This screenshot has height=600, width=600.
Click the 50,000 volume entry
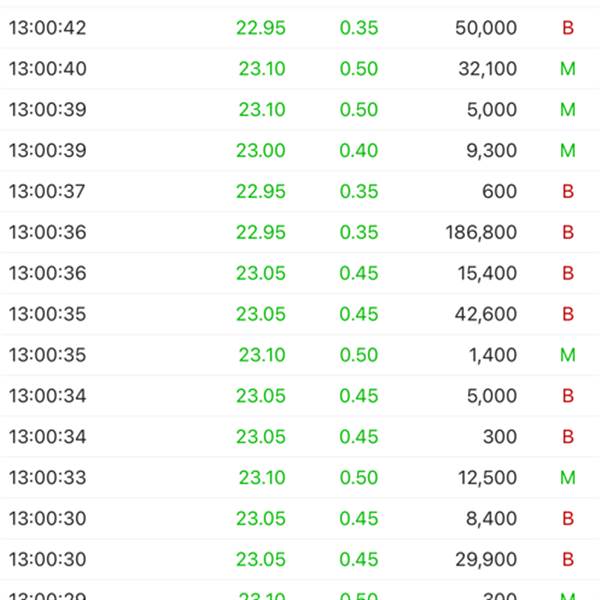486,28
